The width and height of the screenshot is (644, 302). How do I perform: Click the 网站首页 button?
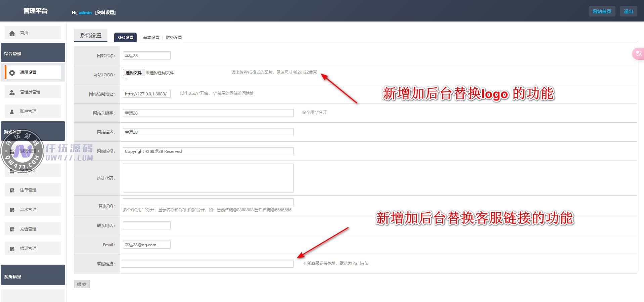602,11
